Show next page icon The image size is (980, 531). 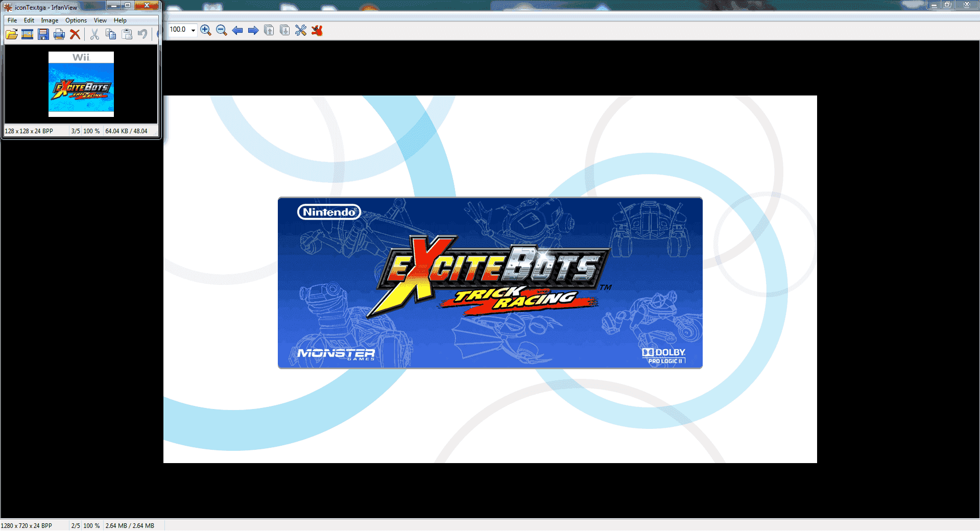(x=285, y=30)
